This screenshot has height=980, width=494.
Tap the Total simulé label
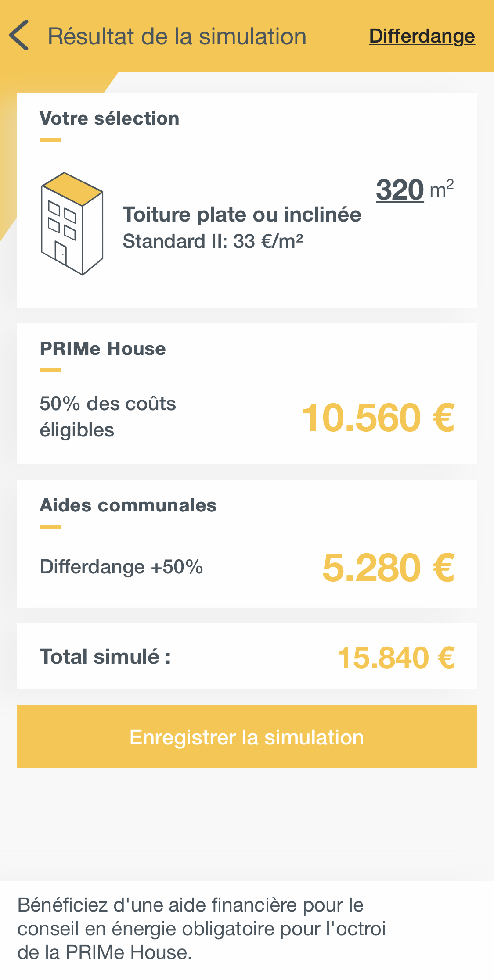105,657
